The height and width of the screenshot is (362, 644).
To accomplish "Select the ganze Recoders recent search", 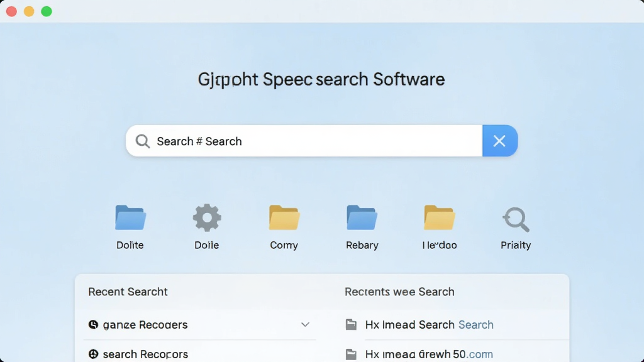I will [x=199, y=325].
